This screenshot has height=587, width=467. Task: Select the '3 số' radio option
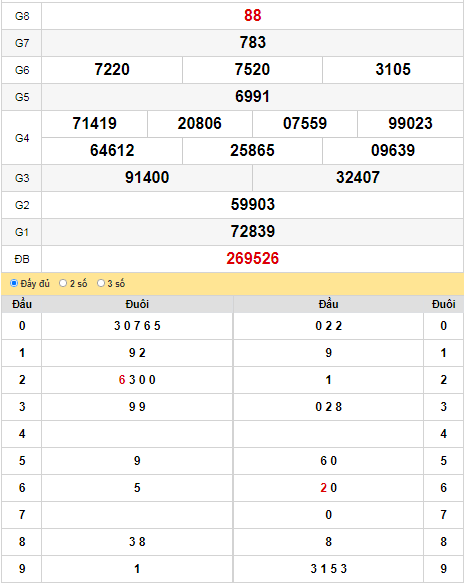point(101,283)
